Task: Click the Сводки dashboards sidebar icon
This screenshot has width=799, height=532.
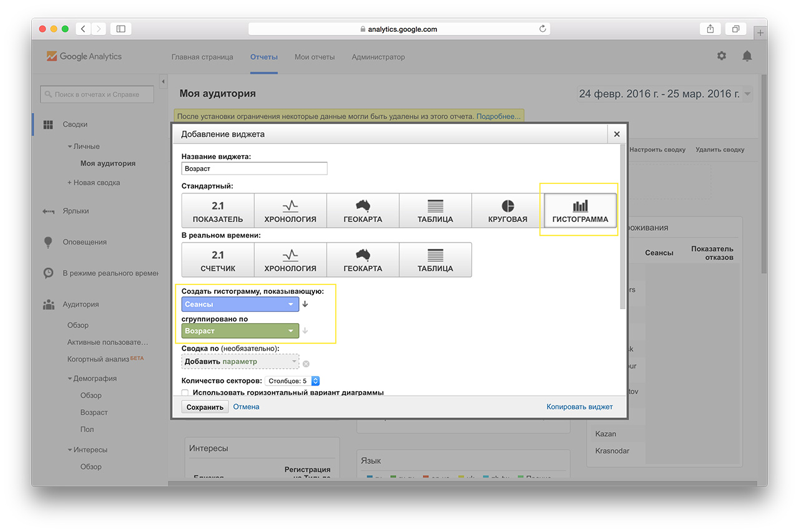Action: [x=48, y=125]
